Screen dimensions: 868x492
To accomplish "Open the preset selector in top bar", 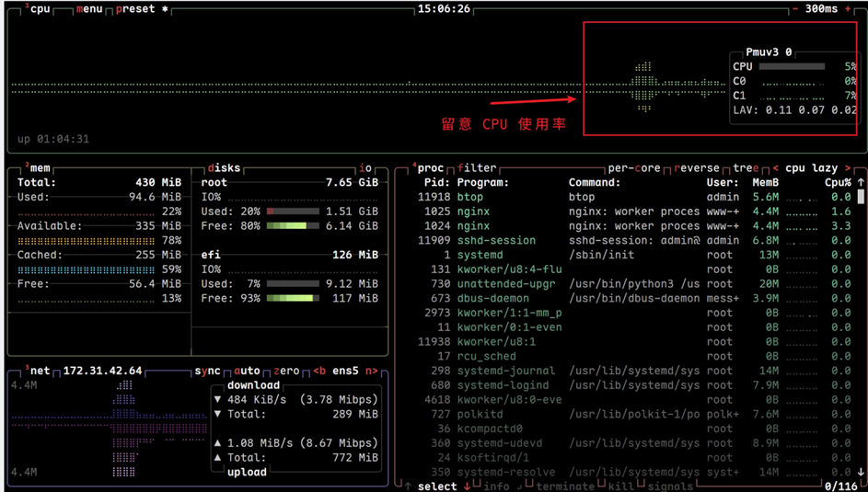I will [x=136, y=8].
